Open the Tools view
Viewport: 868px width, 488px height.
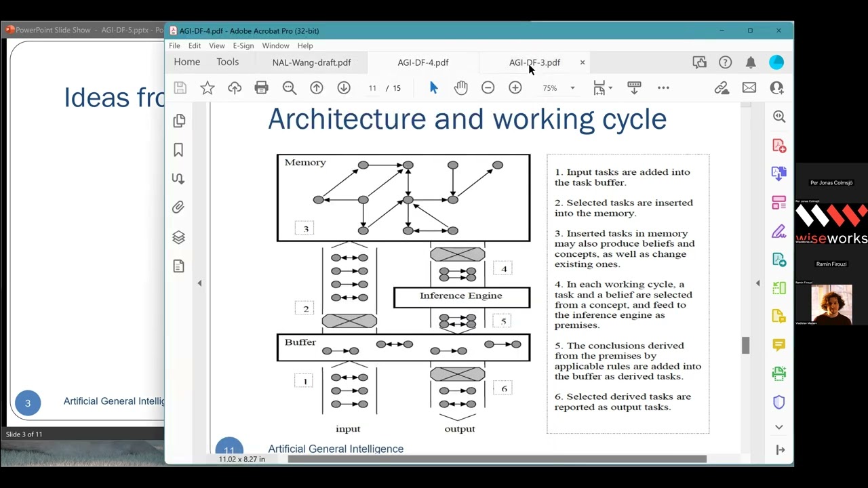coord(228,62)
